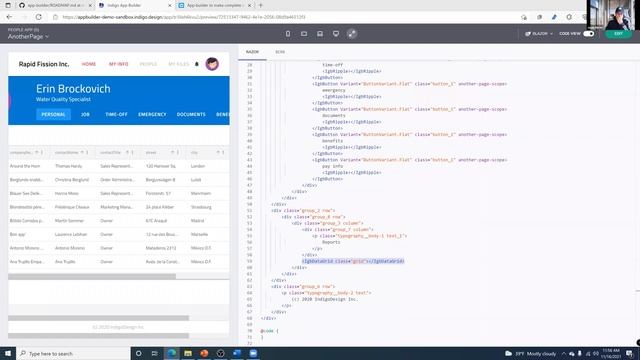Open Cortana circle in taskbar
Screen dimensions: 640x360
tap(138, 353)
